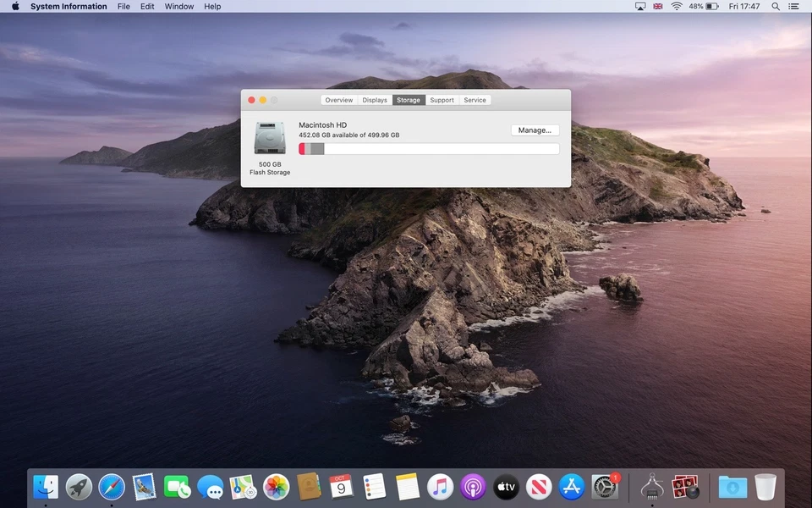Image resolution: width=812 pixels, height=508 pixels.
Task: Open Notes app in Dock
Action: [x=407, y=488]
